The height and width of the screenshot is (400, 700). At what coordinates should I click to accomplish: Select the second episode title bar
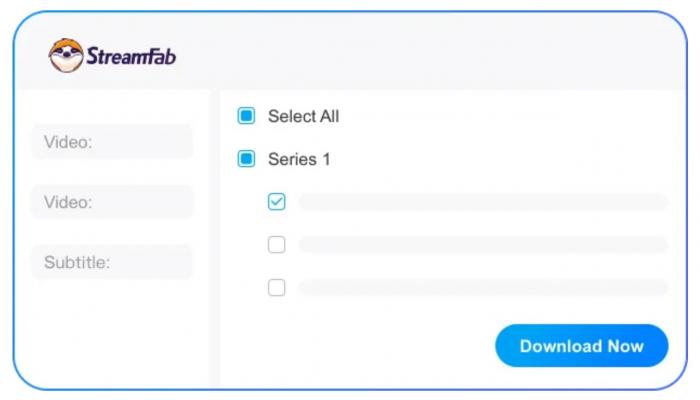(483, 245)
